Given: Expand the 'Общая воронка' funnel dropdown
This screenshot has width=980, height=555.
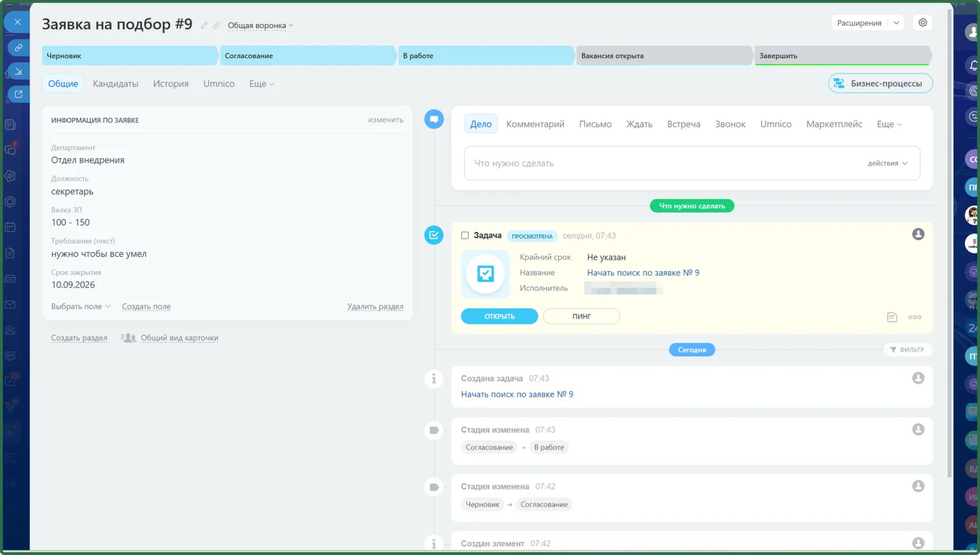Looking at the screenshot, I should [260, 26].
